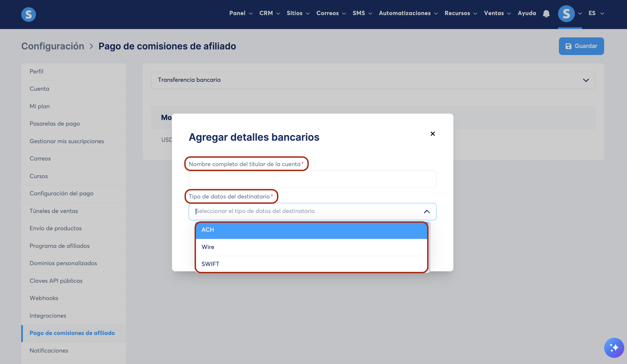Choose Wire from the dropdown list
627x364 pixels.
pyautogui.click(x=311, y=247)
